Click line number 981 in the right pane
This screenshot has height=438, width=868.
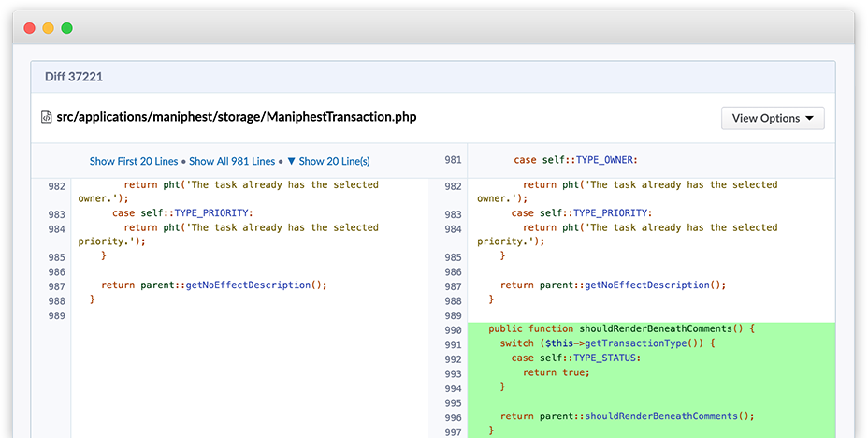click(453, 160)
